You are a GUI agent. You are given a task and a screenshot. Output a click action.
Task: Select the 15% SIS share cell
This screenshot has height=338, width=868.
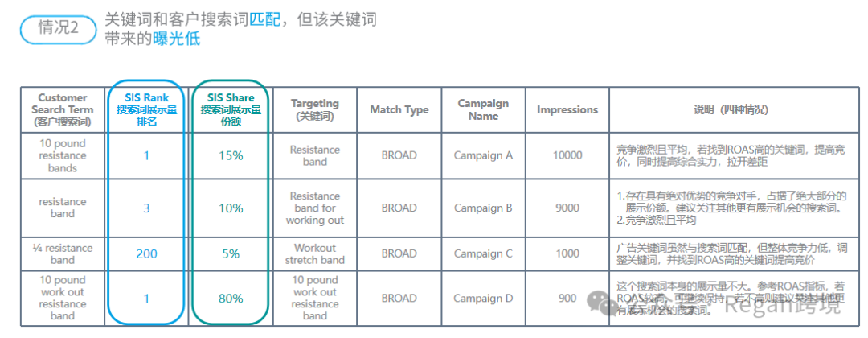tap(231, 155)
